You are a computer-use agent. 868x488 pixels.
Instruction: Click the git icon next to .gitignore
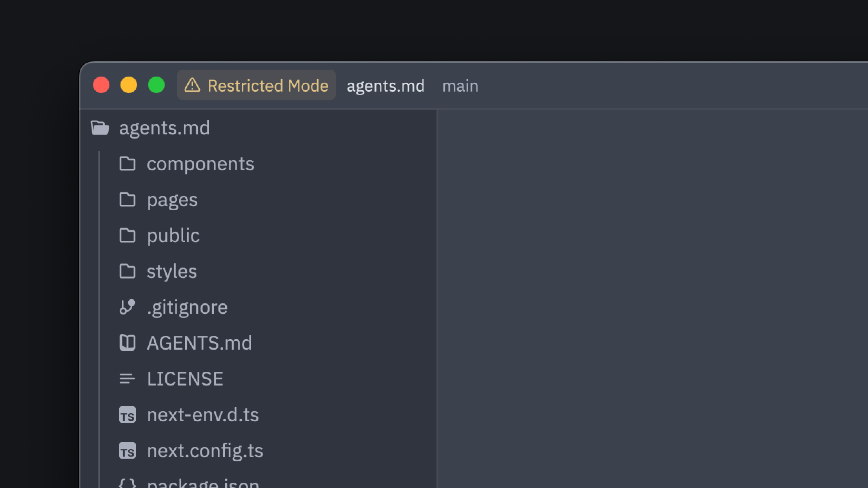point(127,307)
